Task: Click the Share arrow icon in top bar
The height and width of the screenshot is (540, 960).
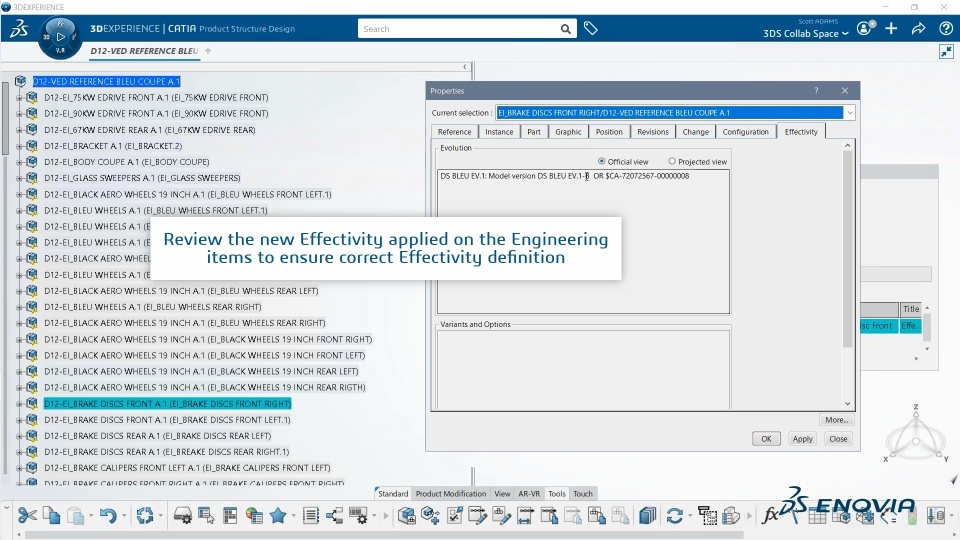Action: tap(918, 28)
